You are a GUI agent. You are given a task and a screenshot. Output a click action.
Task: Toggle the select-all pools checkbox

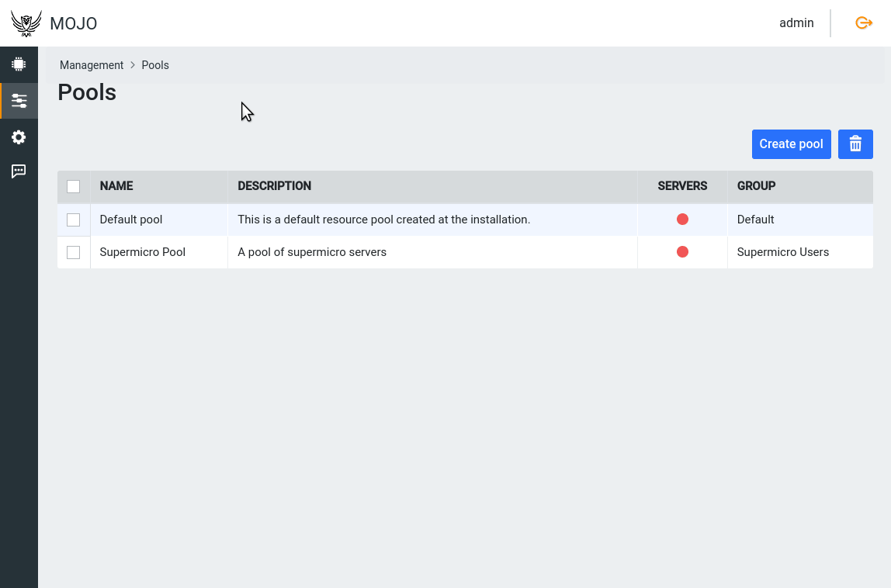pos(74,186)
